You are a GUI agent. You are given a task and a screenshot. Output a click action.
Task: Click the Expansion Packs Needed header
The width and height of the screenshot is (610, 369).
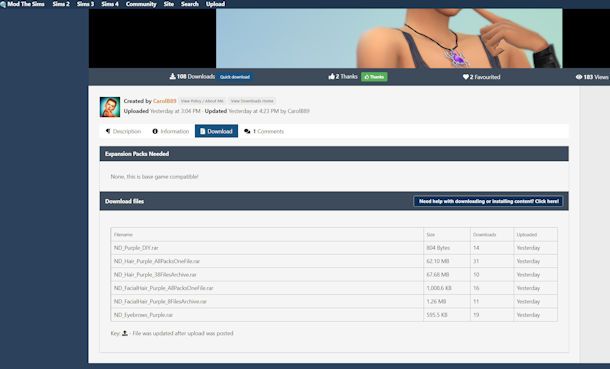click(334, 154)
